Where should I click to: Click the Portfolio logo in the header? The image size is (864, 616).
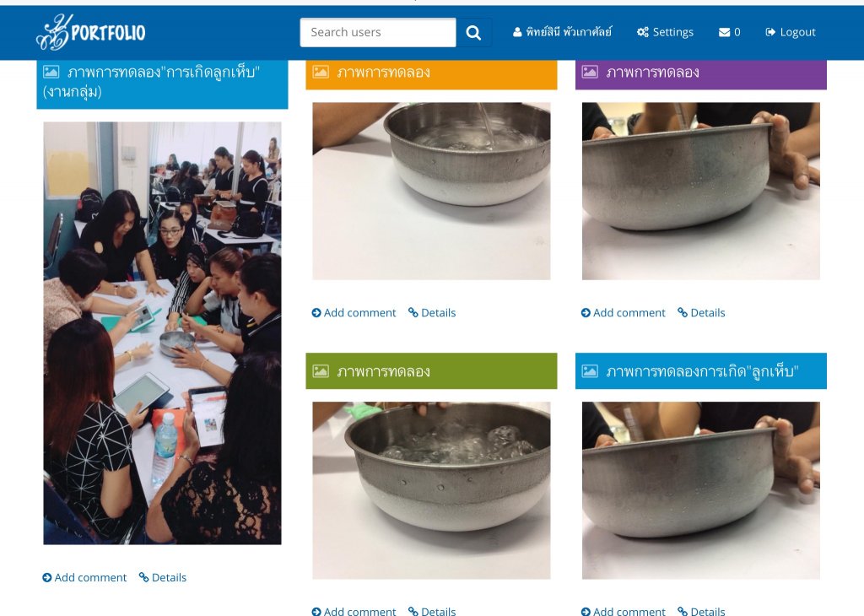91,32
